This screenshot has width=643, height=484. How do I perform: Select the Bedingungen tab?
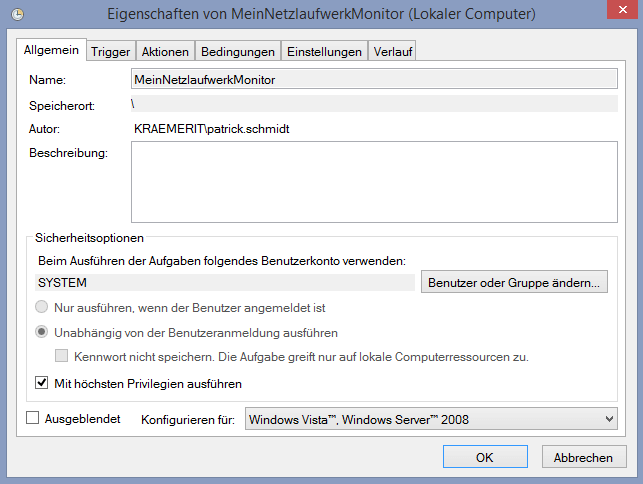point(237,51)
